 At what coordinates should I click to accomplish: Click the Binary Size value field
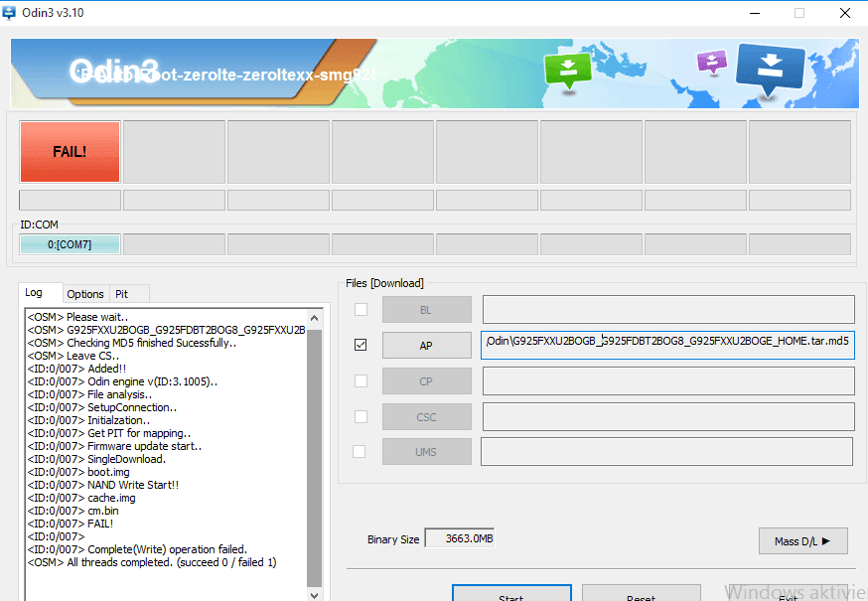point(460,537)
